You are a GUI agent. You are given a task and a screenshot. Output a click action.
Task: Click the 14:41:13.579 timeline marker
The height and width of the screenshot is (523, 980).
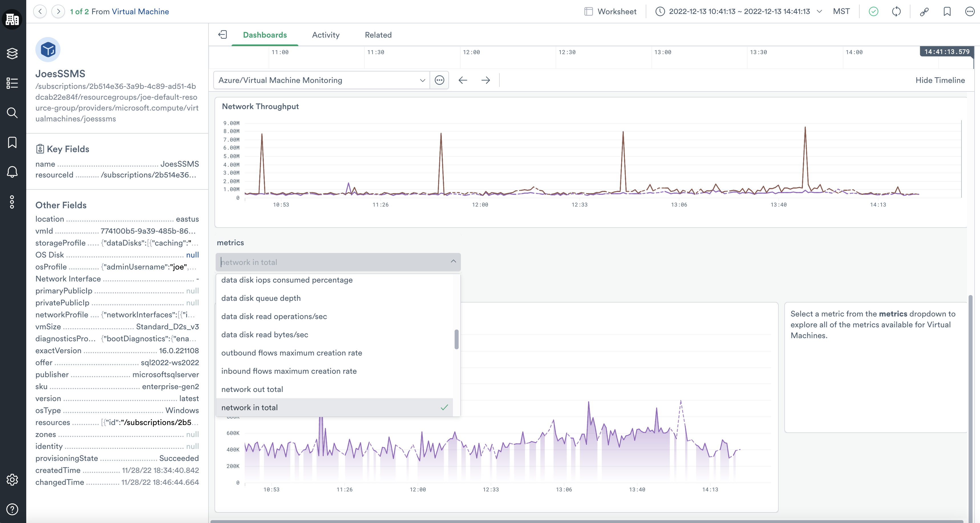[x=947, y=52]
